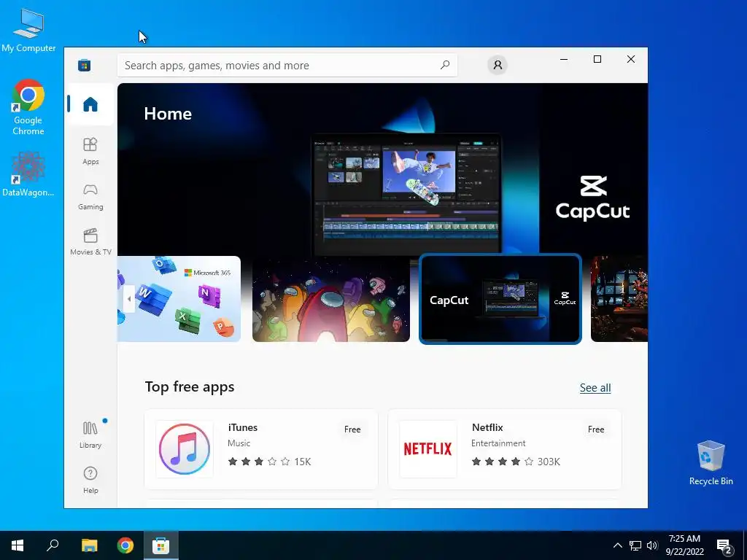Close the Microsoft Store window
Screen dimensions: 747x560
point(631,60)
